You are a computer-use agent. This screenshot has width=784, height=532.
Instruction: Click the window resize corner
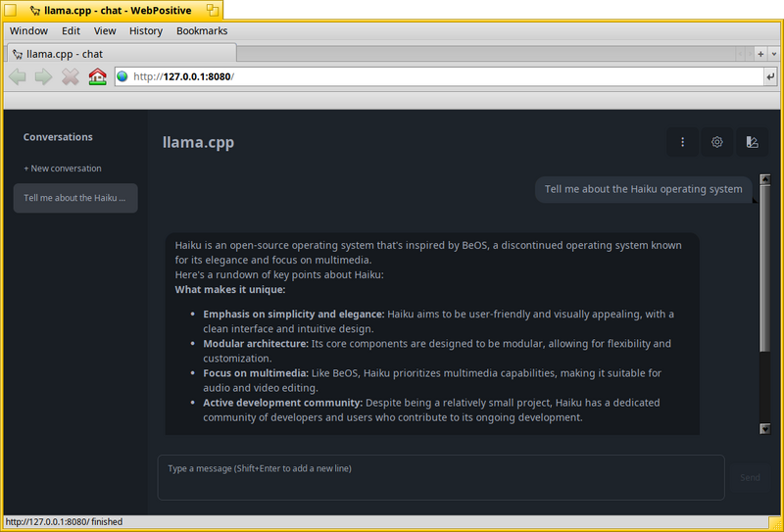point(774,522)
